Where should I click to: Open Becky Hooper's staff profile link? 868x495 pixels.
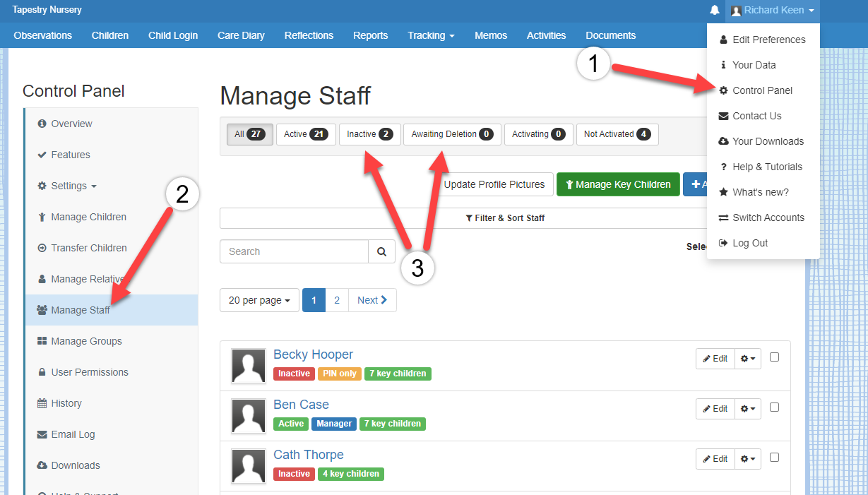coord(313,354)
